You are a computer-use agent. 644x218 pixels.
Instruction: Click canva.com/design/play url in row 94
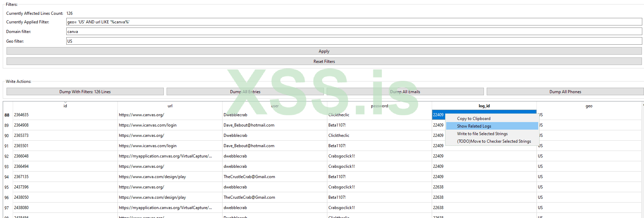[170, 177]
